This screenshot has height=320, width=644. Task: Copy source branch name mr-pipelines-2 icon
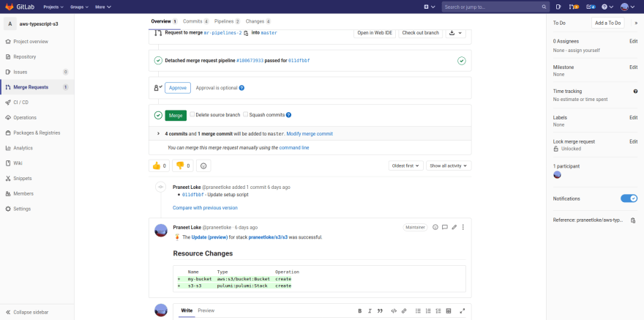pos(246,33)
